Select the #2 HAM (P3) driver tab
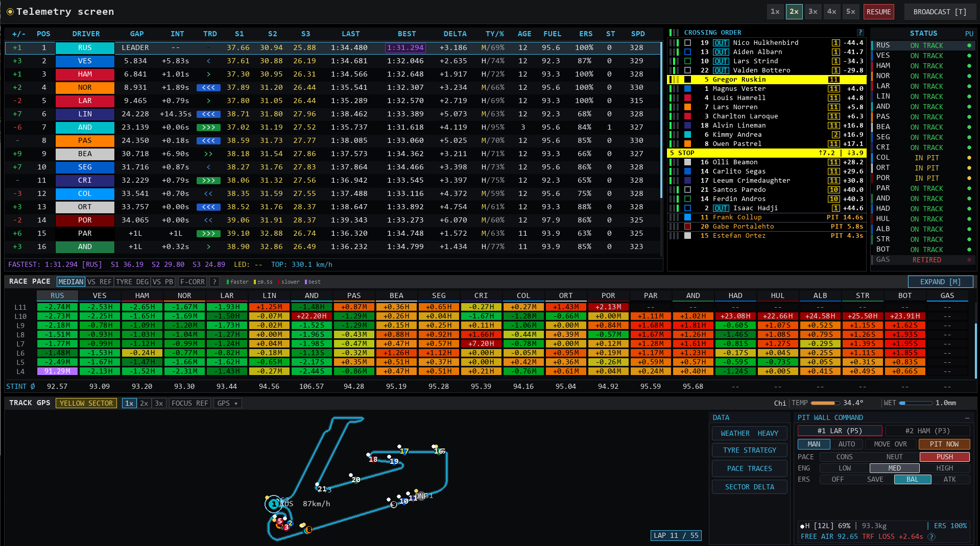 927,431
